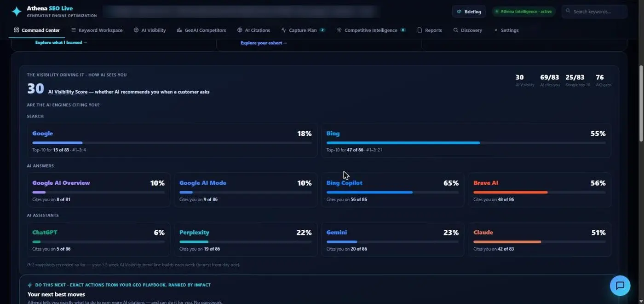Select the Google AI Mode card title

point(203,183)
